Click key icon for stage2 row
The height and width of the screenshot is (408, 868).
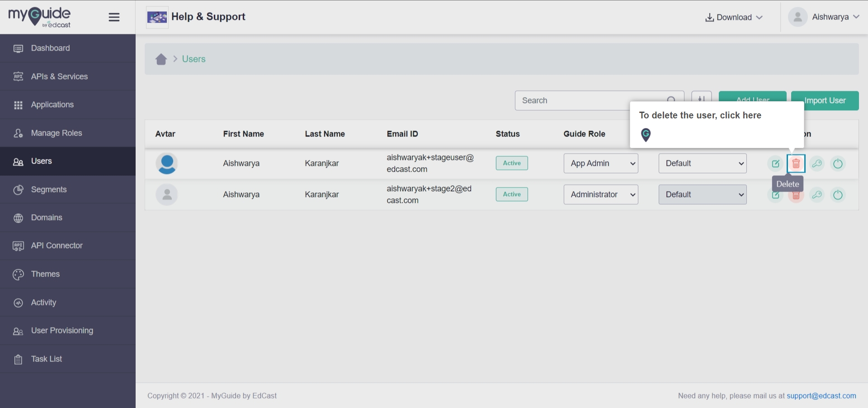(817, 195)
